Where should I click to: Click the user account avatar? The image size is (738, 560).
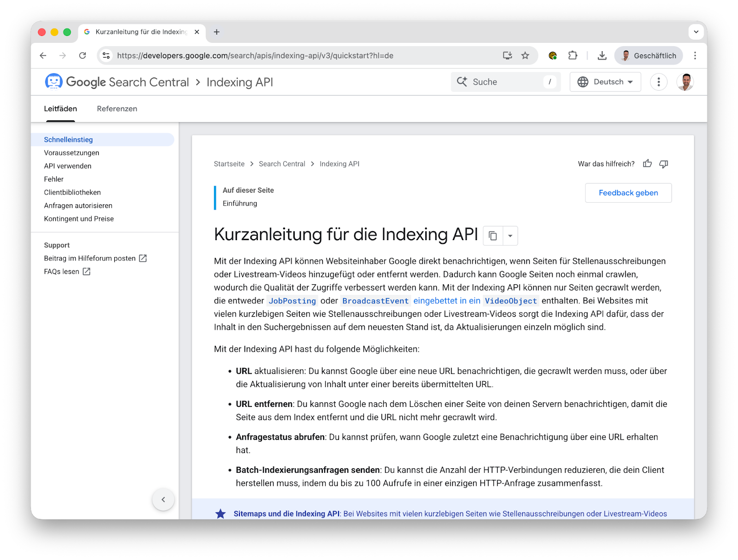point(685,82)
